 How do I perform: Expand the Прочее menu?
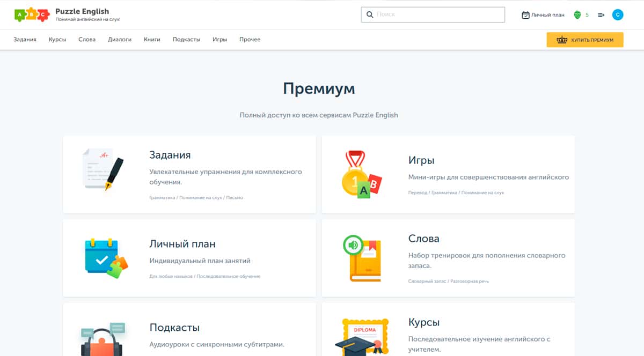[250, 40]
